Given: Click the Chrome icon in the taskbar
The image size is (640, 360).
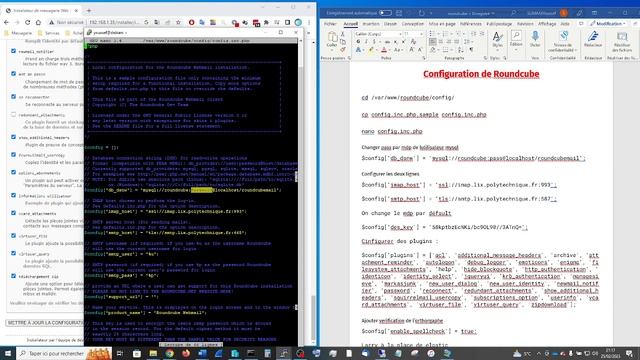Looking at the screenshot, I should [169, 353].
